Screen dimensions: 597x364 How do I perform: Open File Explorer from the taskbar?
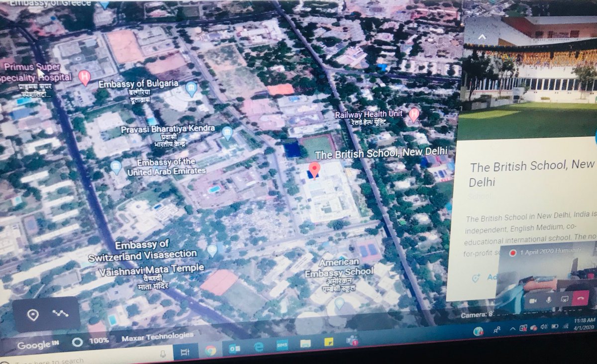click(305, 344)
